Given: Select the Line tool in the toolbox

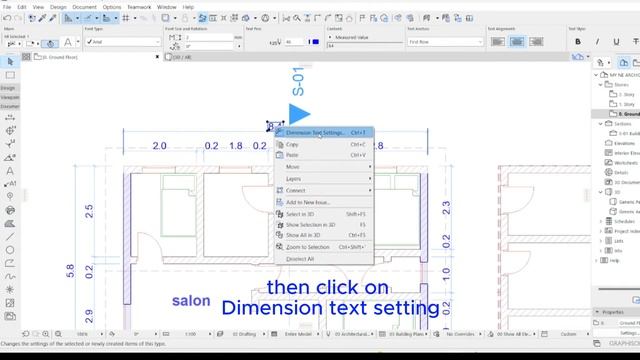Looking at the screenshot, I should tap(10, 236).
